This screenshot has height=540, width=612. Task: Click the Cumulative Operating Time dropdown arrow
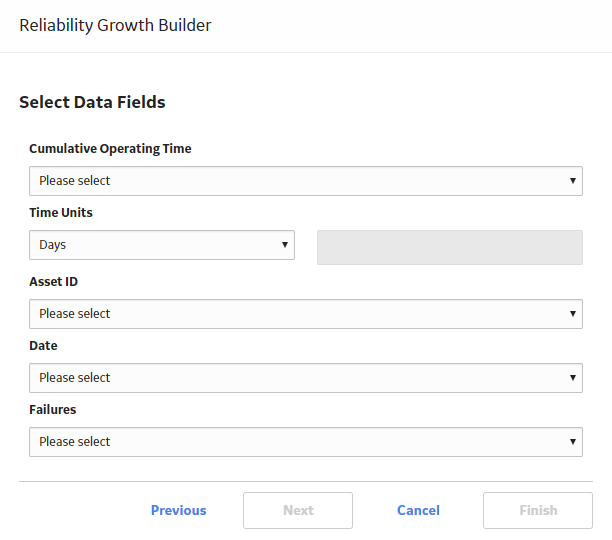point(573,181)
